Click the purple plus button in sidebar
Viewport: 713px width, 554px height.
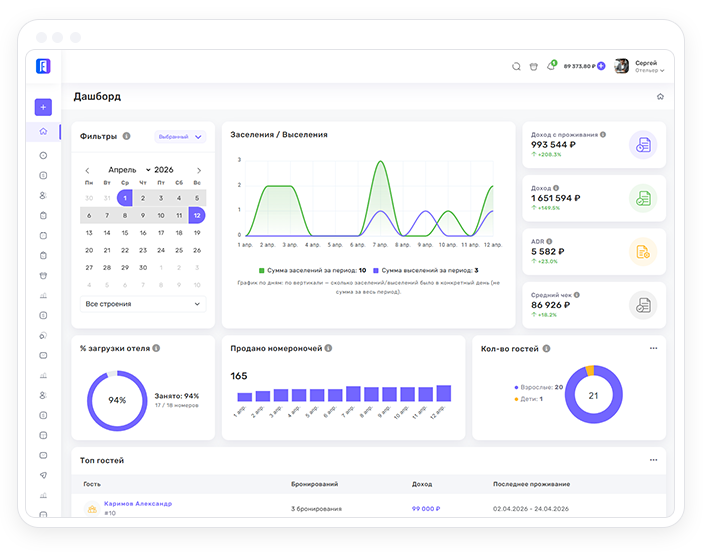pyautogui.click(x=43, y=107)
